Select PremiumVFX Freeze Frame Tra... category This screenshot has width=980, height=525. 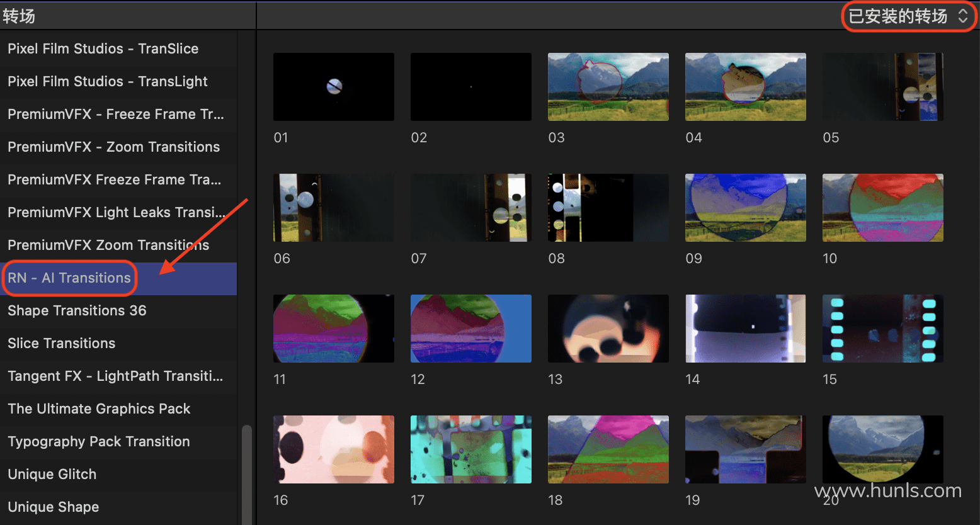tap(118, 180)
